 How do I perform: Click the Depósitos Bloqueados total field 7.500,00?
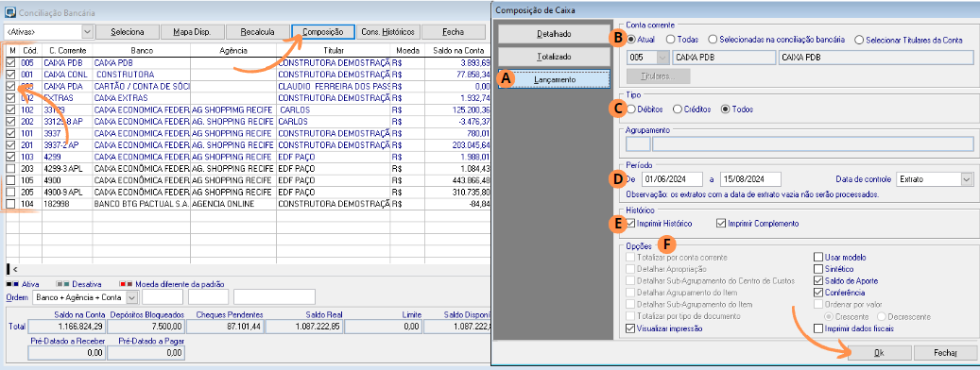(x=146, y=326)
